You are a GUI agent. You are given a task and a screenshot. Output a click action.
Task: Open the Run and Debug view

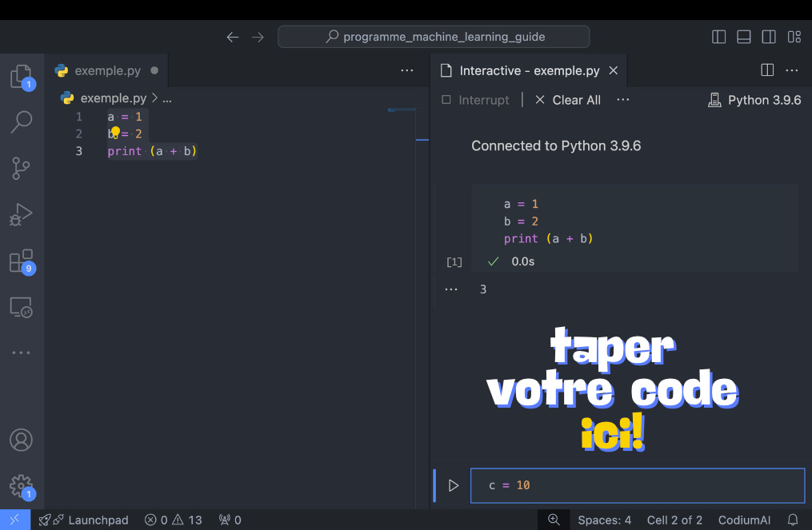[x=22, y=214]
